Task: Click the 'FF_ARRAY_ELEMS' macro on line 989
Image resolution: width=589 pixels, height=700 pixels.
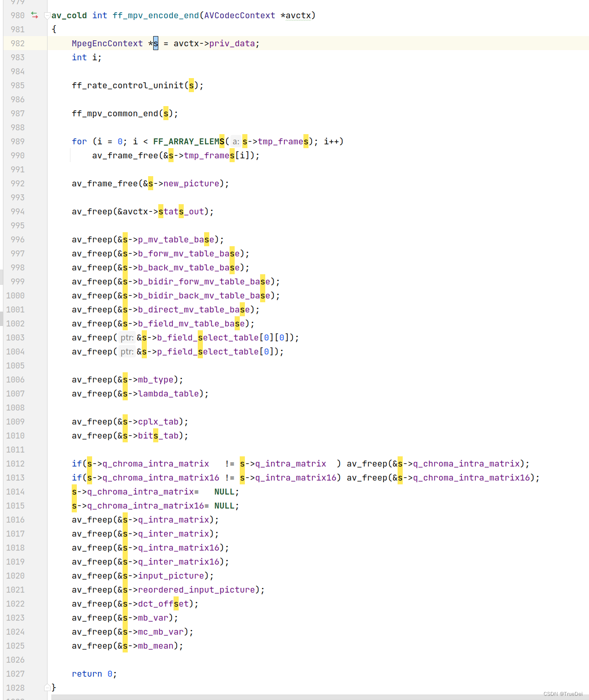Action: 189,141
